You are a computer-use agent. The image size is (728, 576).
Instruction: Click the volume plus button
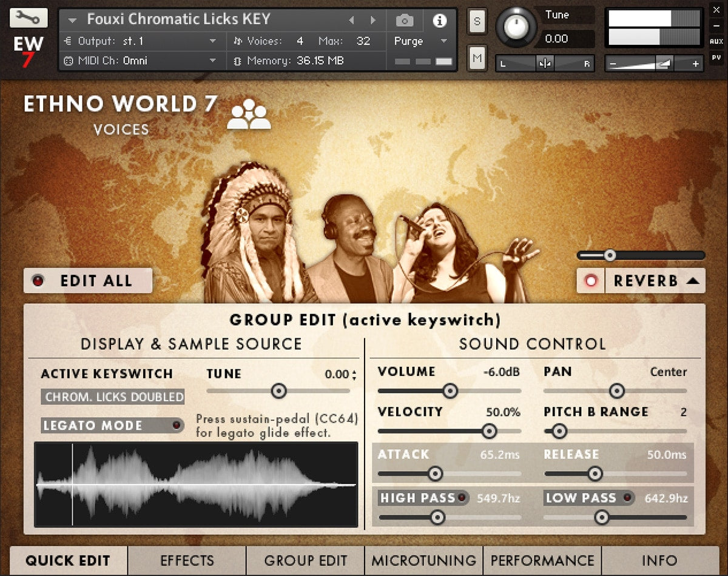click(x=696, y=63)
